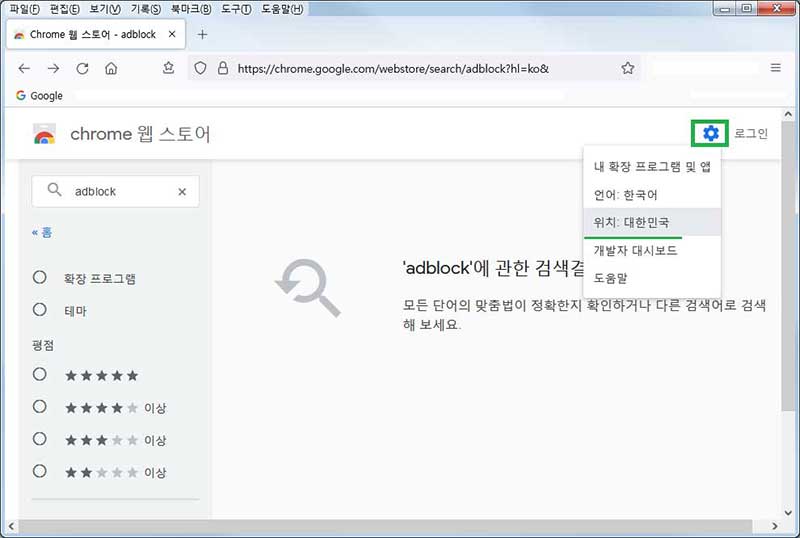Screen dimensions: 800x538
Task: Click the padlock site info icon
Action: (x=223, y=68)
